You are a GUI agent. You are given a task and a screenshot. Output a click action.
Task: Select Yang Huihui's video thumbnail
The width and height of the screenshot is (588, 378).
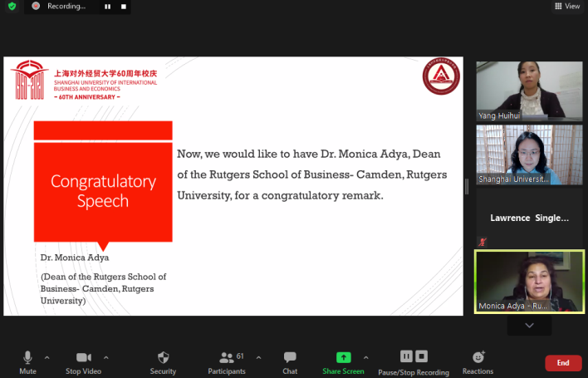(x=529, y=90)
